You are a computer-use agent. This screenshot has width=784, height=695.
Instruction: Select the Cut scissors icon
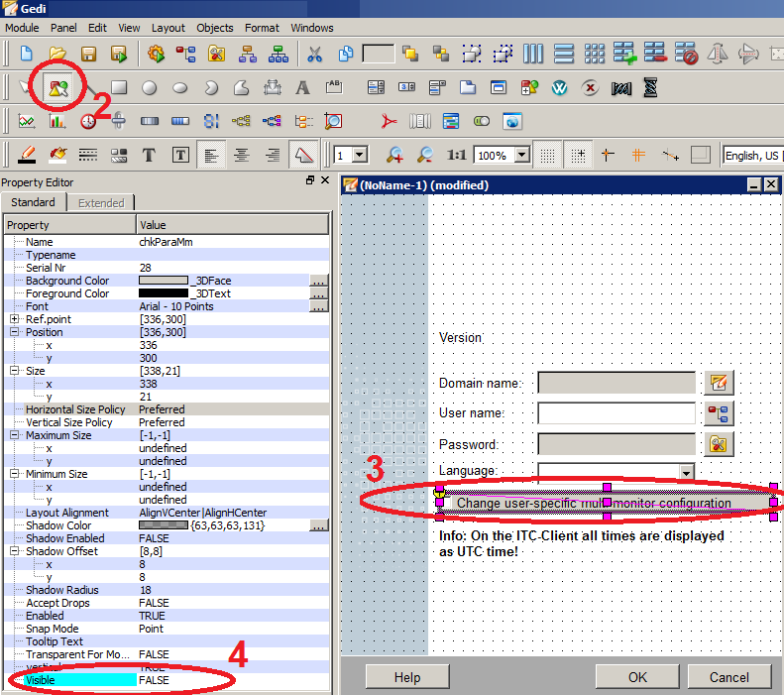tap(315, 54)
